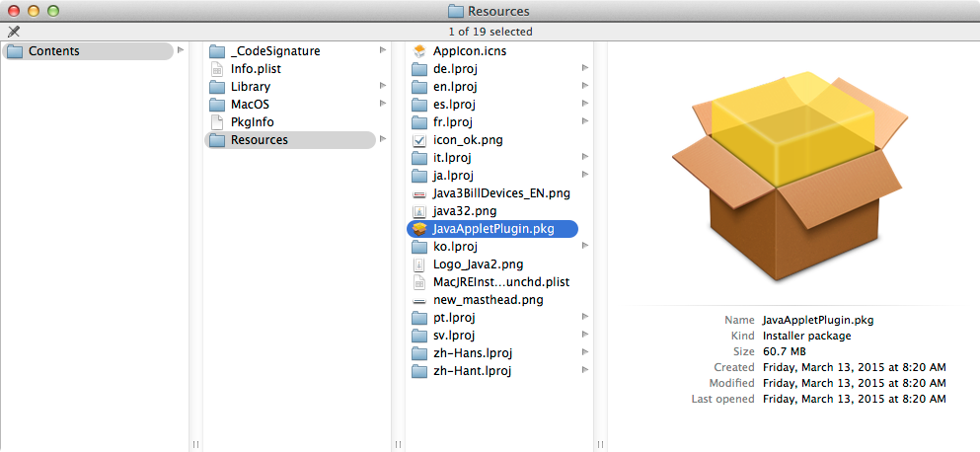Click the zh-Hans.lproj folder icon
This screenshot has width=980, height=452.
pyautogui.click(x=419, y=353)
